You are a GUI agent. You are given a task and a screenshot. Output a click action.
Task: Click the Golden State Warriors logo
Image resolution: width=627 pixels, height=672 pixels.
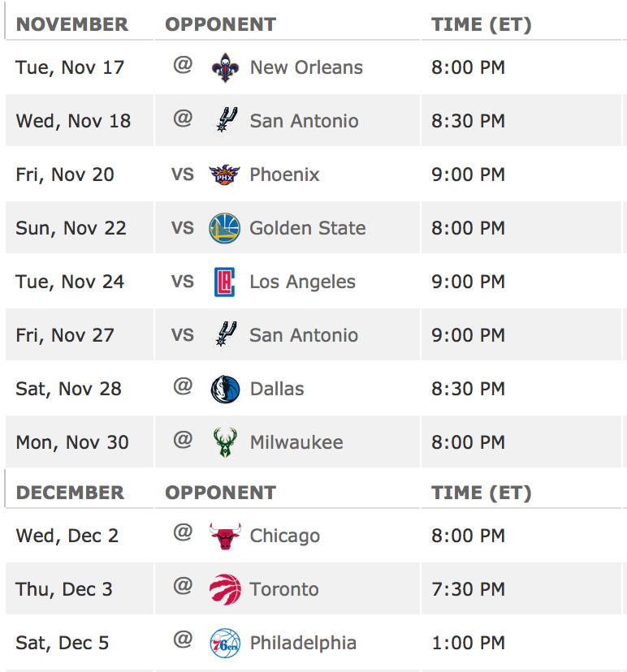224,228
